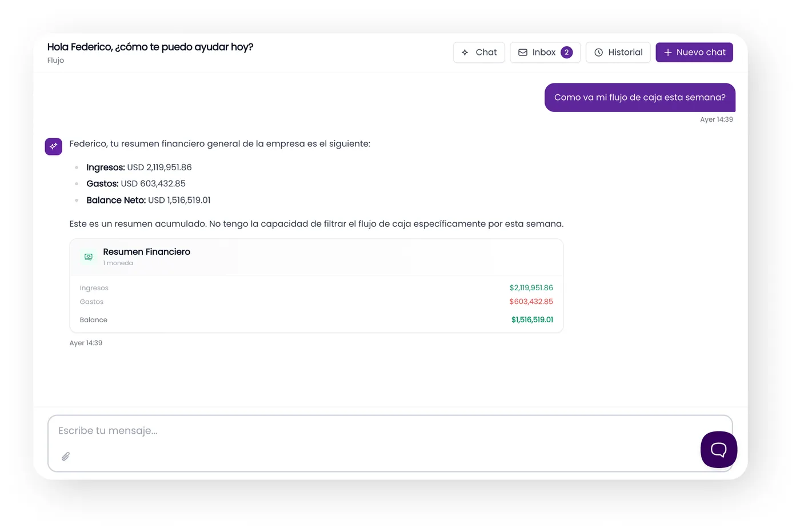This screenshot has height=532, width=800.
Task: Click the greeting header Hola Federico
Action: (x=150, y=47)
